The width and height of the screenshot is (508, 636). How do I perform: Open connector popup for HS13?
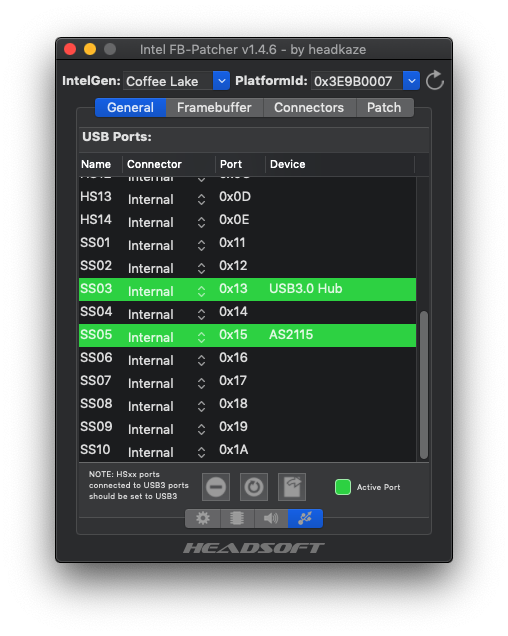coord(201,199)
